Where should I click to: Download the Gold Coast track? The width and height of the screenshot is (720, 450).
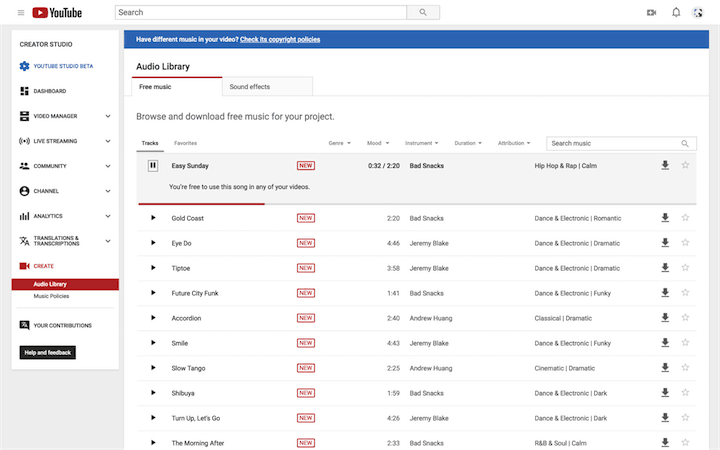pos(665,218)
